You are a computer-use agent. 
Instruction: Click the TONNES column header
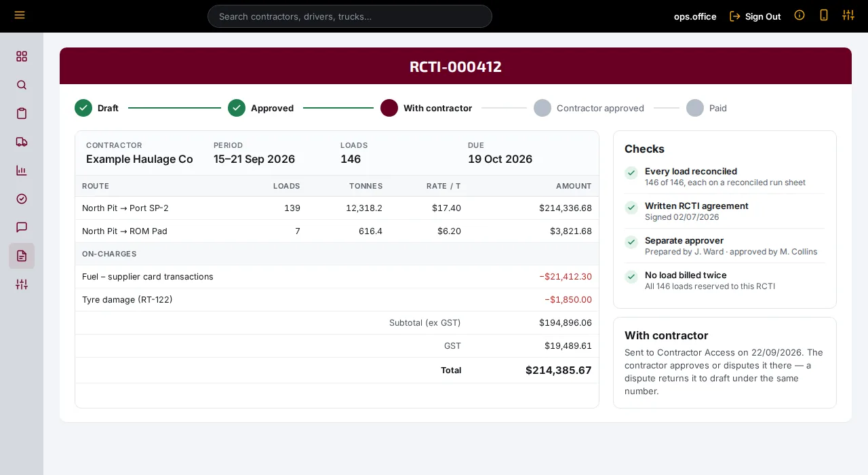[366, 186]
